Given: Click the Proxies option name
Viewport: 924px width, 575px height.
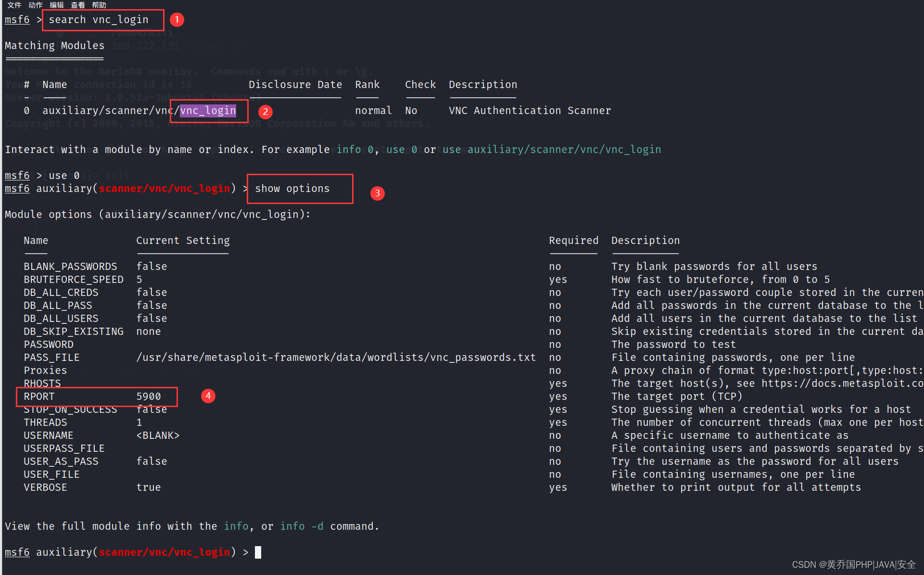Looking at the screenshot, I should [x=45, y=371].
